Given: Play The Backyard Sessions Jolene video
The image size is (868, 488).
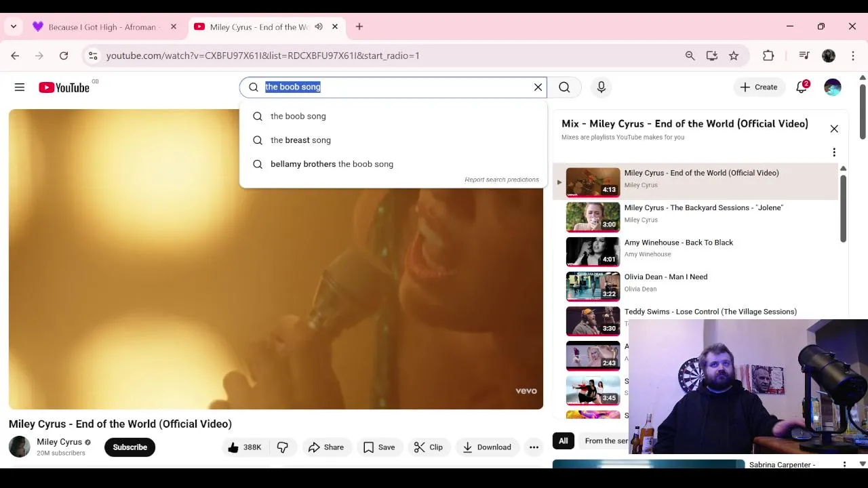Looking at the screenshot, I should point(695,216).
